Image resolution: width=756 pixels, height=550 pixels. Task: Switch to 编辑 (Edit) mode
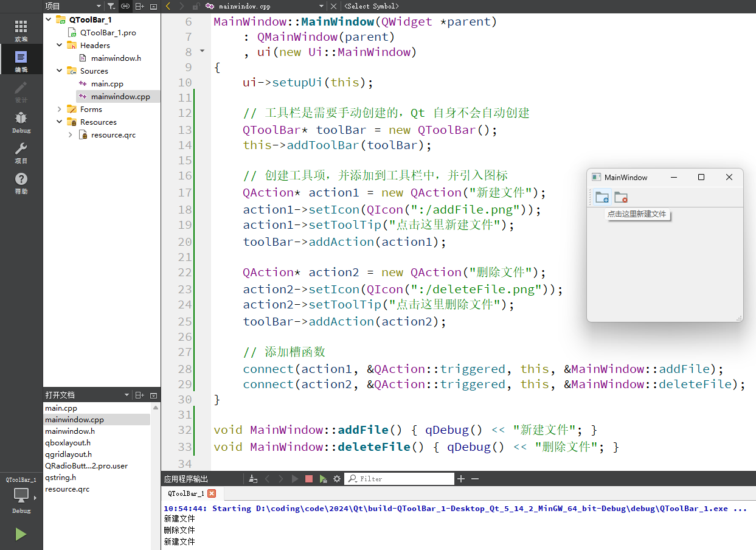tap(21, 61)
